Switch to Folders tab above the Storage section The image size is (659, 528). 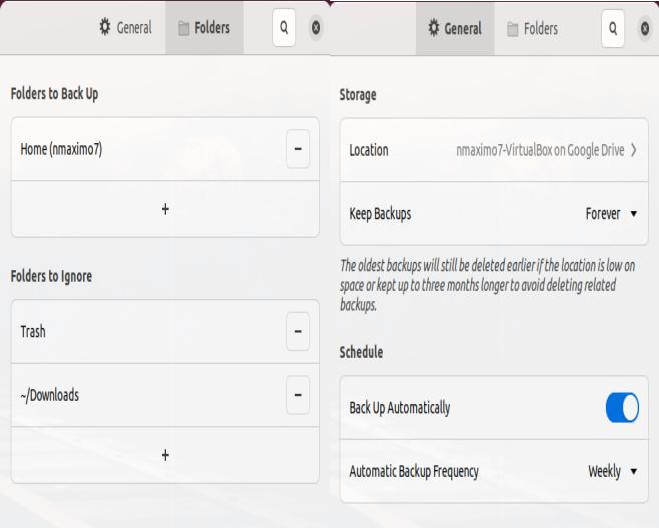pyautogui.click(x=532, y=29)
